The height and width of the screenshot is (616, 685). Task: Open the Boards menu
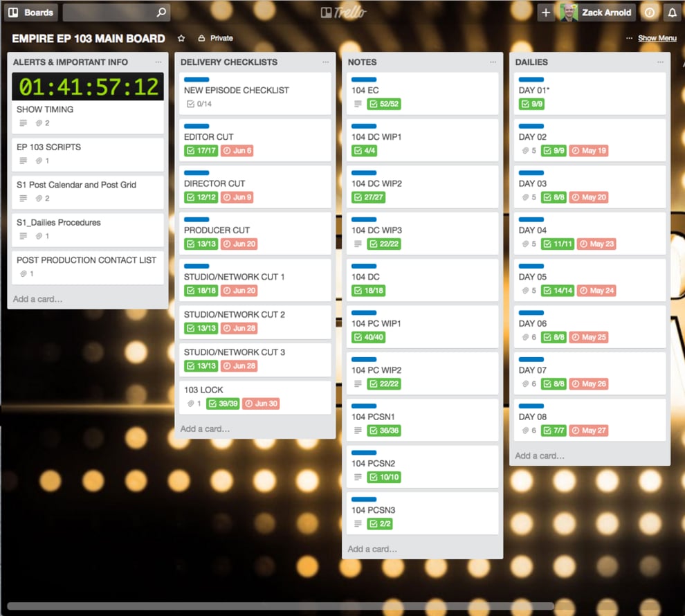(x=30, y=12)
